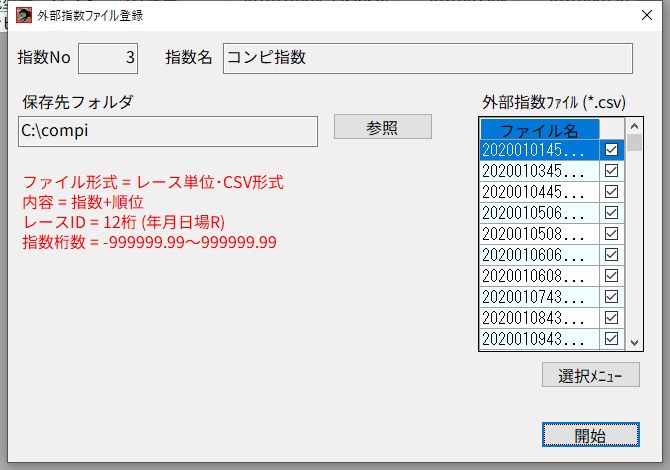Select file row 2020010943...

[540, 338]
